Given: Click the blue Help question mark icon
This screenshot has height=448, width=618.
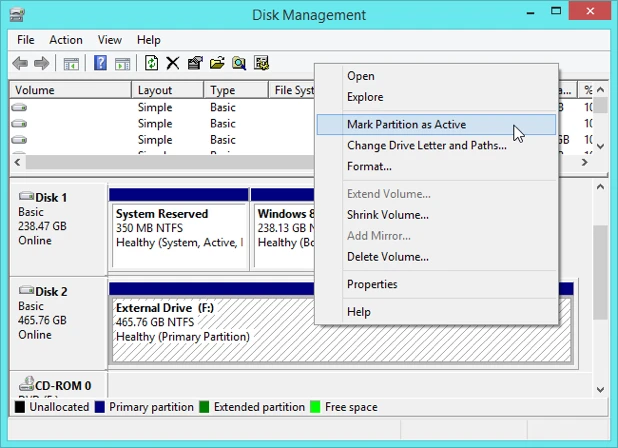Looking at the screenshot, I should (101, 63).
